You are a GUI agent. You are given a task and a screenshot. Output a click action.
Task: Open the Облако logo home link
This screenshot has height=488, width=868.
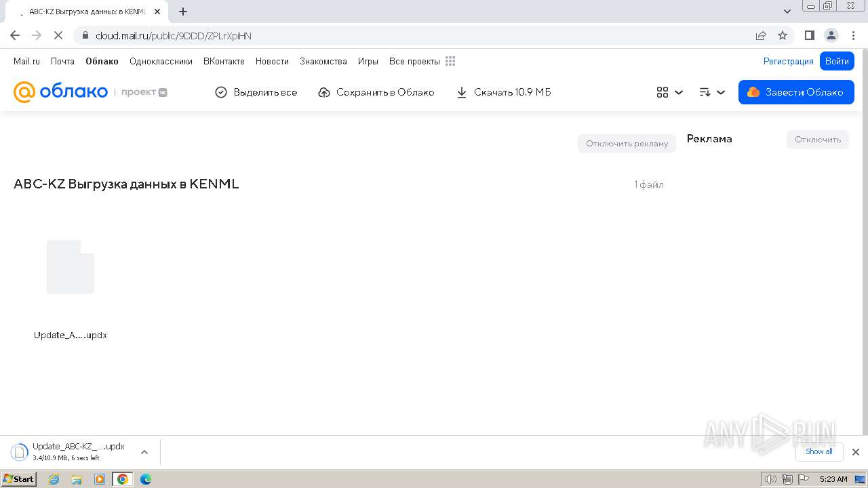coord(60,92)
